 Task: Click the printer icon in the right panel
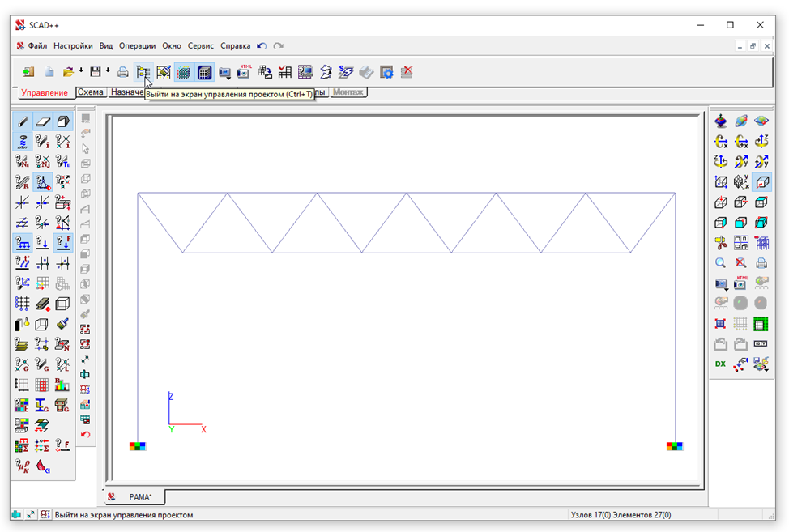click(761, 263)
